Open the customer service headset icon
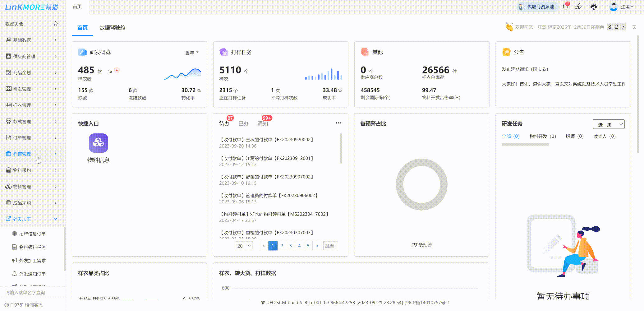 [x=593, y=7]
